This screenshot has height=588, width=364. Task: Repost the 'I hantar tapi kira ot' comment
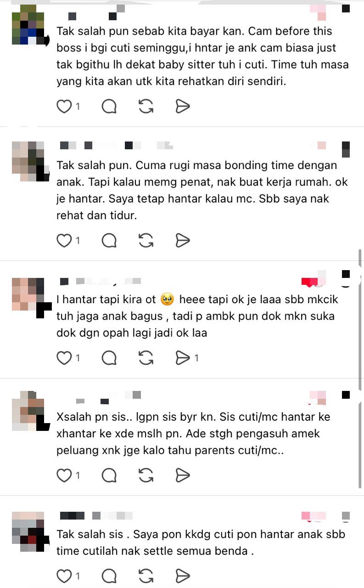click(146, 358)
